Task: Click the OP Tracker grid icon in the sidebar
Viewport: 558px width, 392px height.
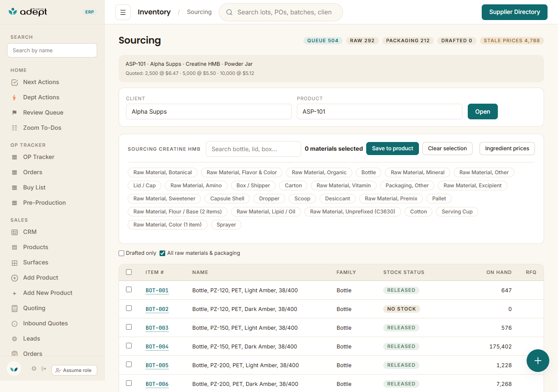Action: pos(14,157)
